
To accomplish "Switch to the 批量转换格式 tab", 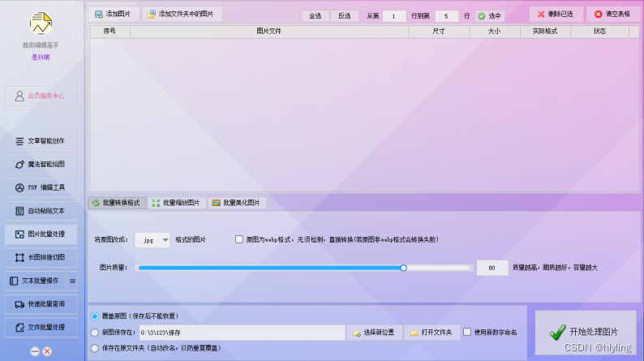I will coord(117,203).
